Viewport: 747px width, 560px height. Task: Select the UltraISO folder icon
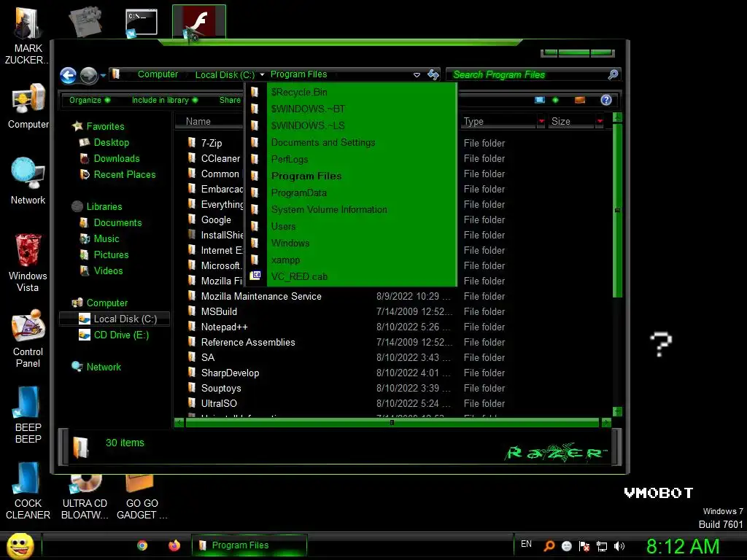coord(192,402)
